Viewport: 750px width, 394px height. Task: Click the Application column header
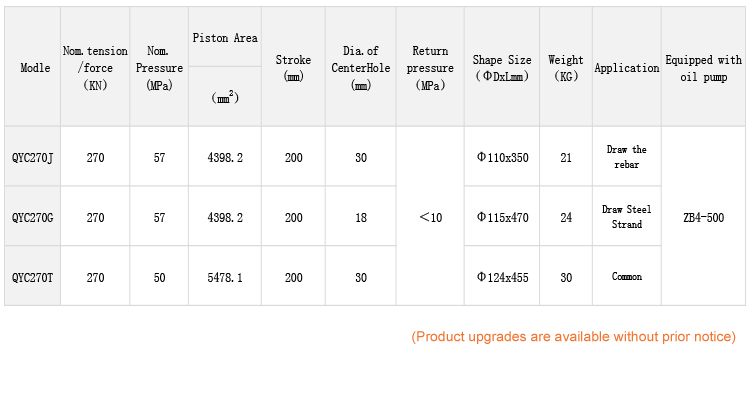627,67
